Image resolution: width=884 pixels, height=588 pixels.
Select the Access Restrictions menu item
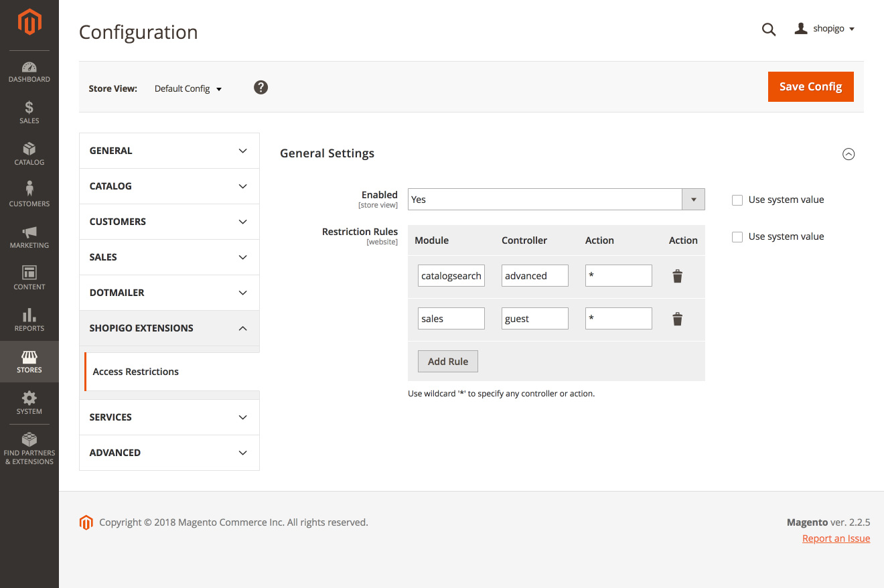pos(136,372)
